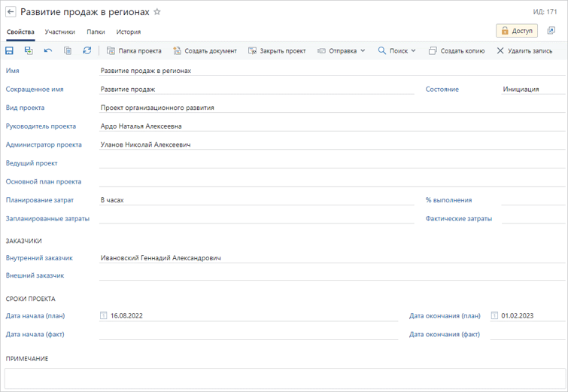568x392 pixels.
Task: Click the back arrow icon
Action: click(x=11, y=12)
